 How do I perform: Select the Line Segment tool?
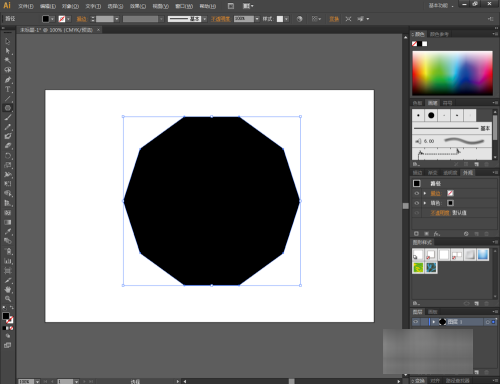[8, 98]
